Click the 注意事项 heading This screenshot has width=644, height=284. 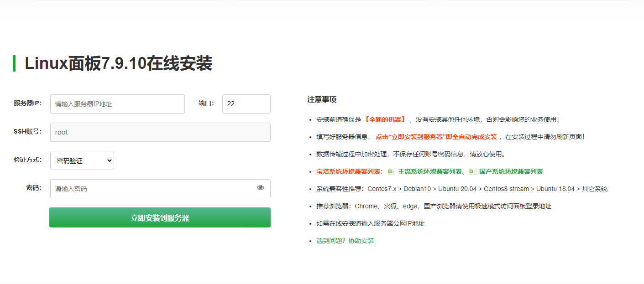(322, 99)
